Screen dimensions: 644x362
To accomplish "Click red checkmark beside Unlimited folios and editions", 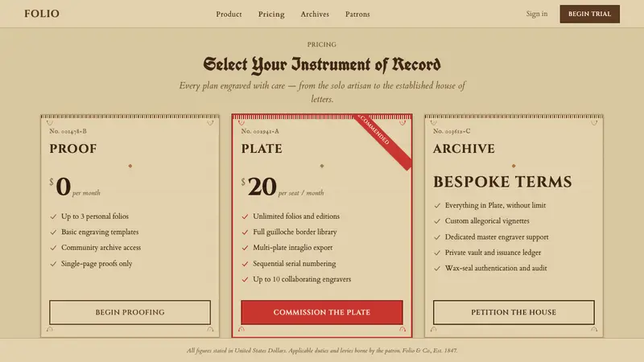I will coord(245,216).
